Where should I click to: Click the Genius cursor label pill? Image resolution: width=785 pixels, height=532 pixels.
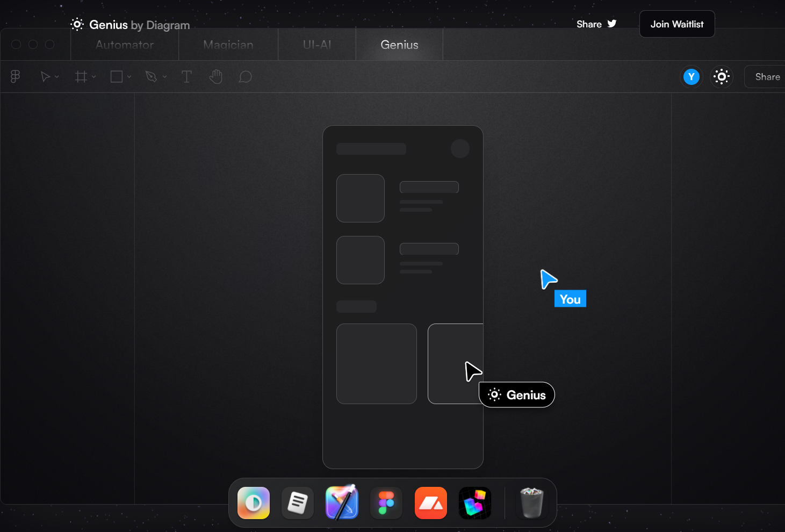click(x=517, y=395)
